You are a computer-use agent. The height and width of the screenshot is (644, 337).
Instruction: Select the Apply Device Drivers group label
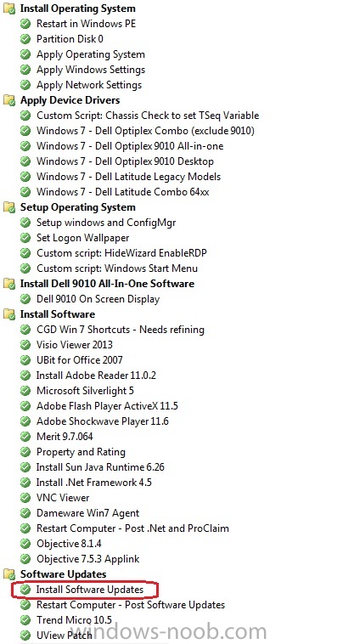(x=70, y=100)
